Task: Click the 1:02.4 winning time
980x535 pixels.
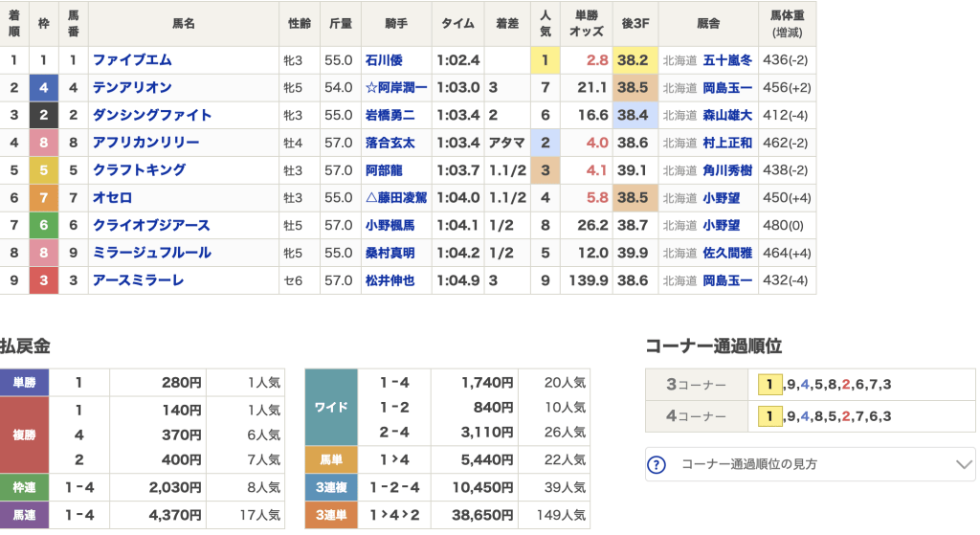Action: click(458, 60)
